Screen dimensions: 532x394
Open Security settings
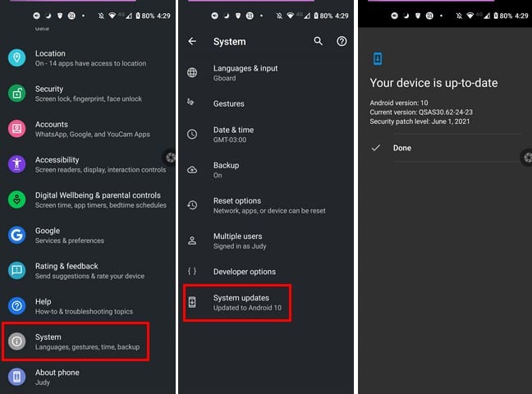[x=88, y=94]
